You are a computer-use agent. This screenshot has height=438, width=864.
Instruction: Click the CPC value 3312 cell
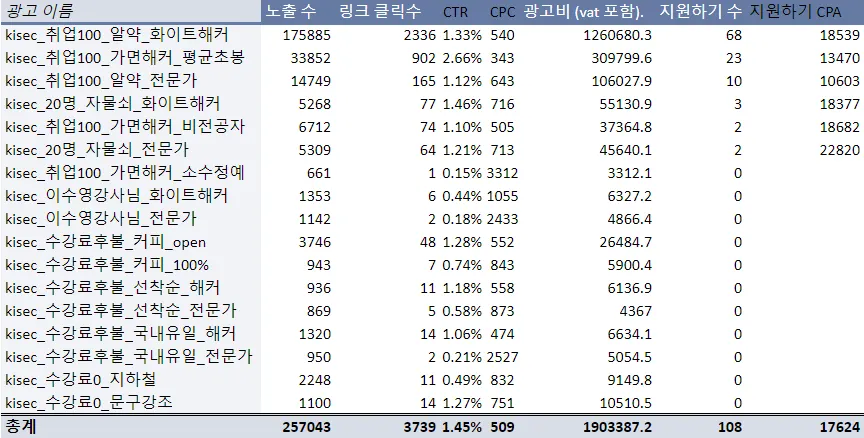pyautogui.click(x=502, y=173)
